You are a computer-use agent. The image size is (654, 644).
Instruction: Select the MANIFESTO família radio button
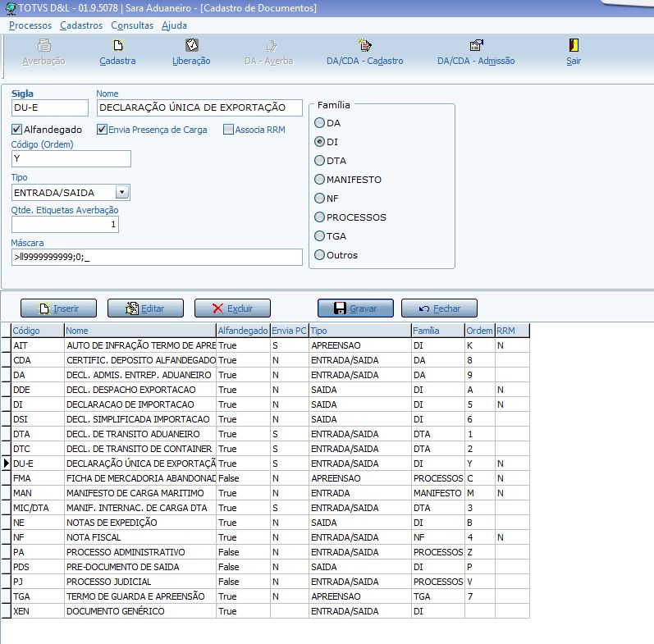tap(319, 179)
